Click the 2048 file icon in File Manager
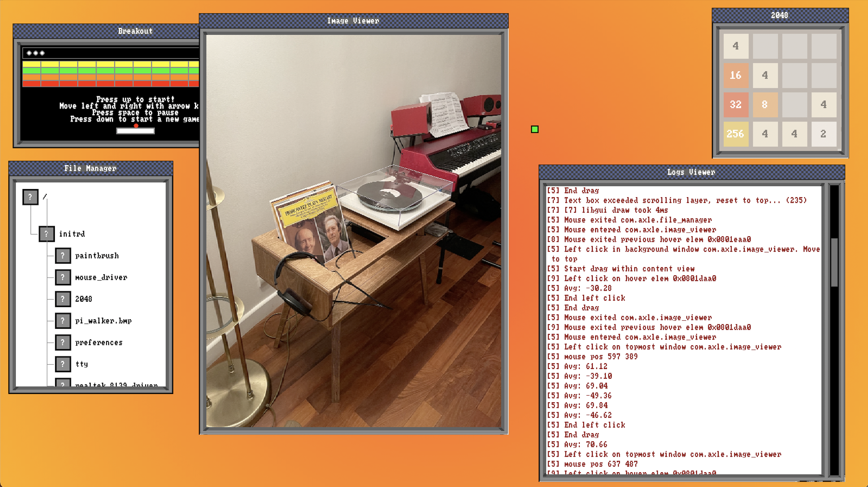The width and height of the screenshot is (868, 487). point(63,299)
